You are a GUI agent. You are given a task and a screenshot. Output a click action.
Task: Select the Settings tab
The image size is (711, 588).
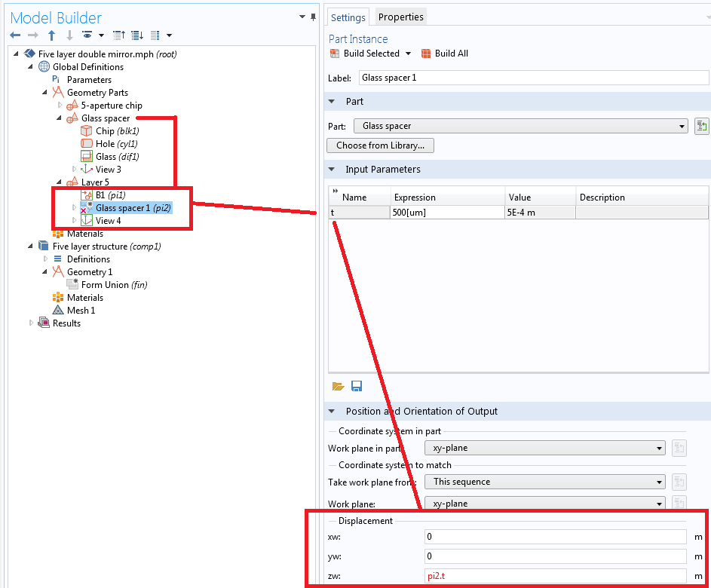[x=348, y=17]
